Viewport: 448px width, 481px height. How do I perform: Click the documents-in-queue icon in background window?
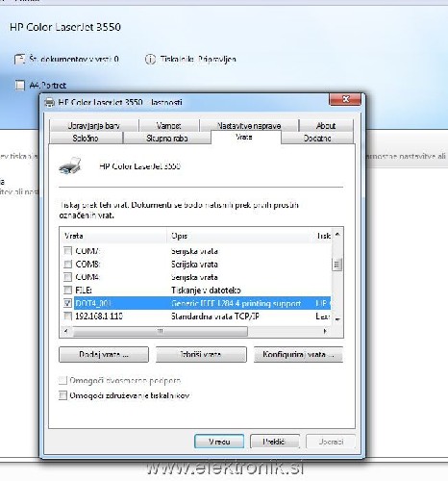click(19, 59)
